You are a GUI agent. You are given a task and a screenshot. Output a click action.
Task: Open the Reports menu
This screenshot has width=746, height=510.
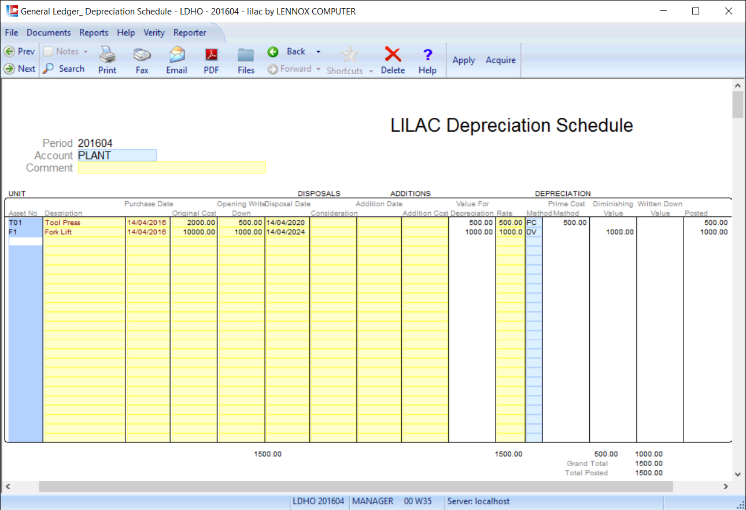click(94, 32)
